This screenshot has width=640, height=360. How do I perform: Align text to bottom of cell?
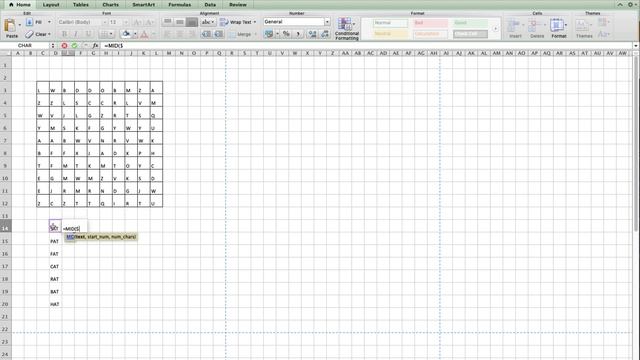pos(191,22)
